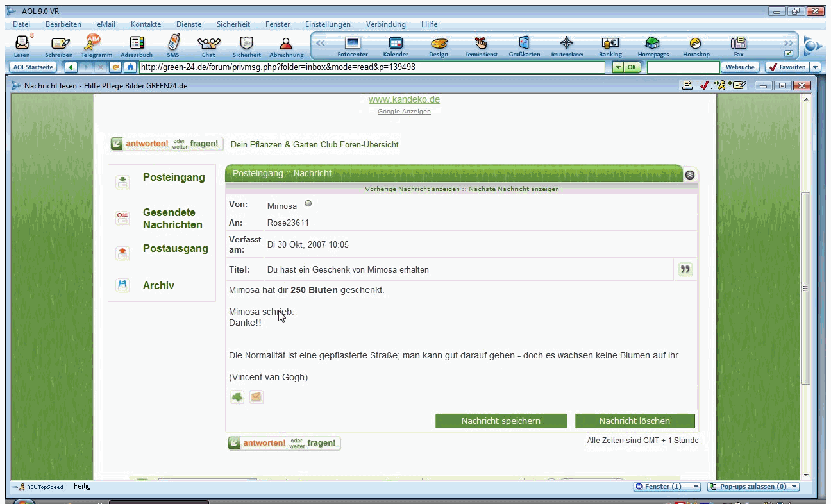Click the vertical scrollbar thumb on the page
This screenshot has width=831, height=504.
tap(806, 289)
